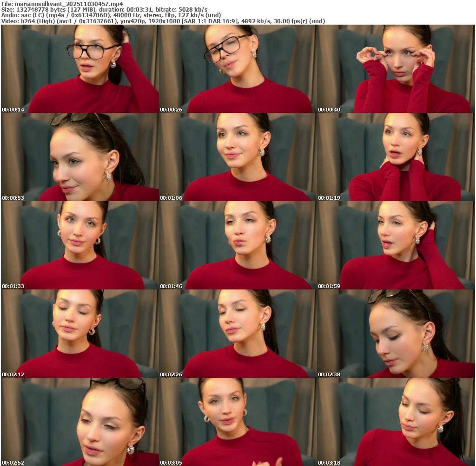Viewport: 476px width, 466px height.
Task: Open the thumbnail timestamped 00:03:18
Action: (396, 422)
